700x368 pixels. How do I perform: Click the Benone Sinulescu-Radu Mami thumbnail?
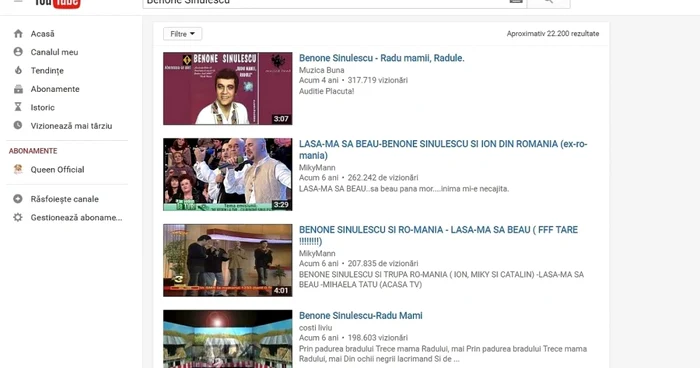click(228, 339)
